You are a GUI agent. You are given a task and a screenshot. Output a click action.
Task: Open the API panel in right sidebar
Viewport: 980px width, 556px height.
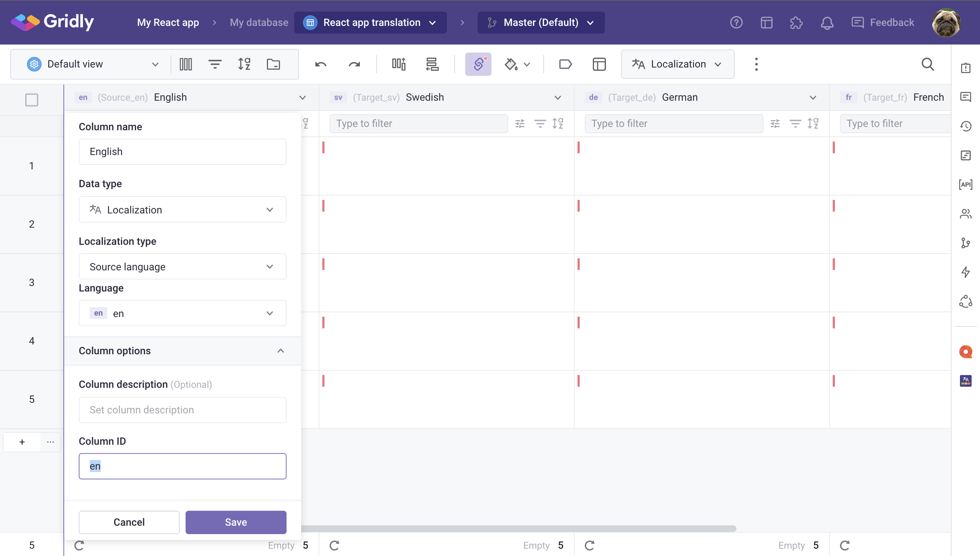(965, 185)
